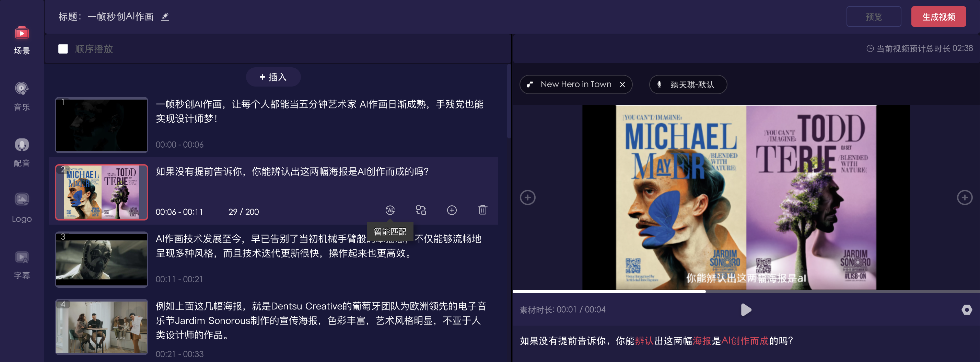The width and height of the screenshot is (980, 362).
Task: Delete scene 2 with the trash icon
Action: pos(482,210)
